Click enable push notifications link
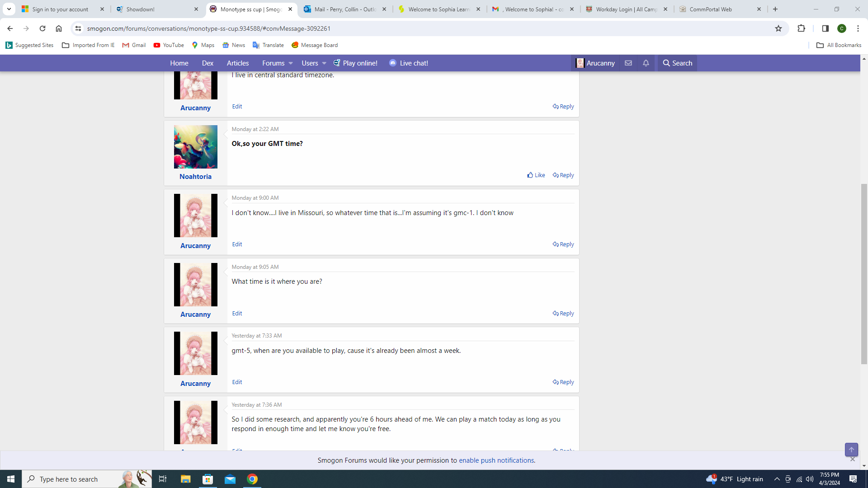The width and height of the screenshot is (868, 488). click(496, 460)
